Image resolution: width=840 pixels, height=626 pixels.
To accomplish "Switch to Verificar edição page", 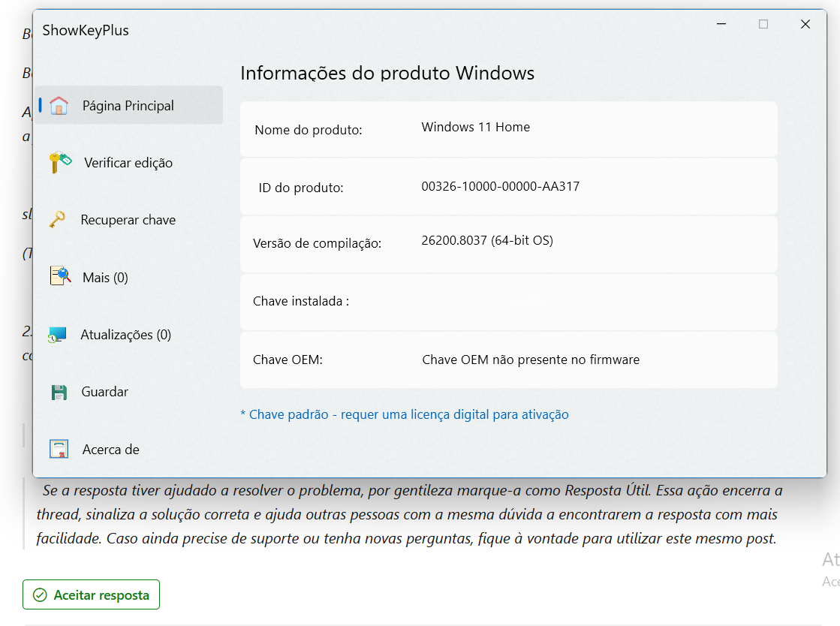I will point(129,163).
